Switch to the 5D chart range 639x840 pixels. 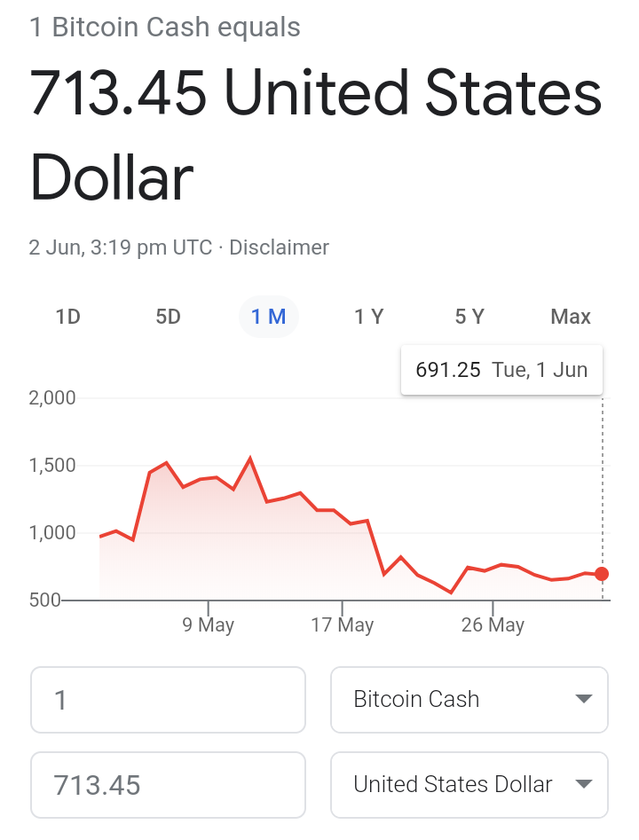(169, 317)
